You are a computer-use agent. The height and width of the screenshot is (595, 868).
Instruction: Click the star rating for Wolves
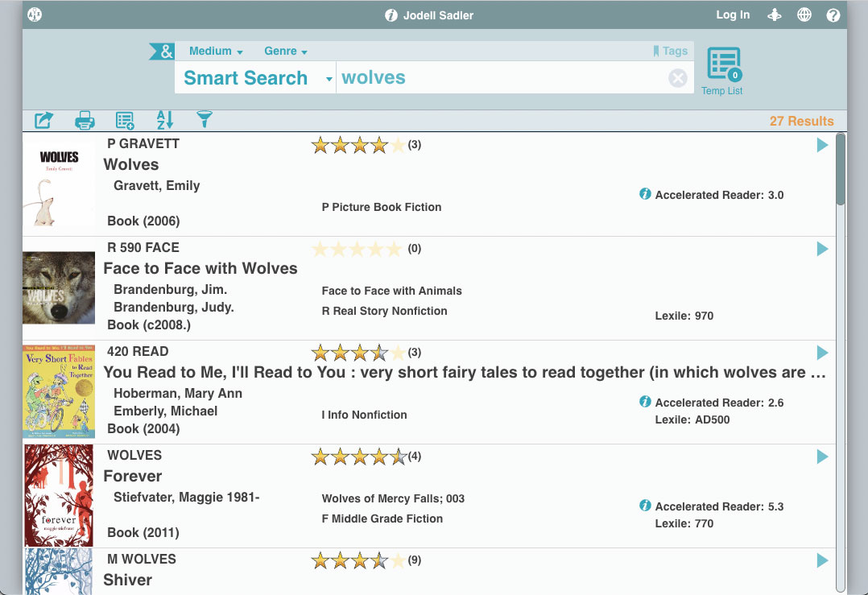358,145
